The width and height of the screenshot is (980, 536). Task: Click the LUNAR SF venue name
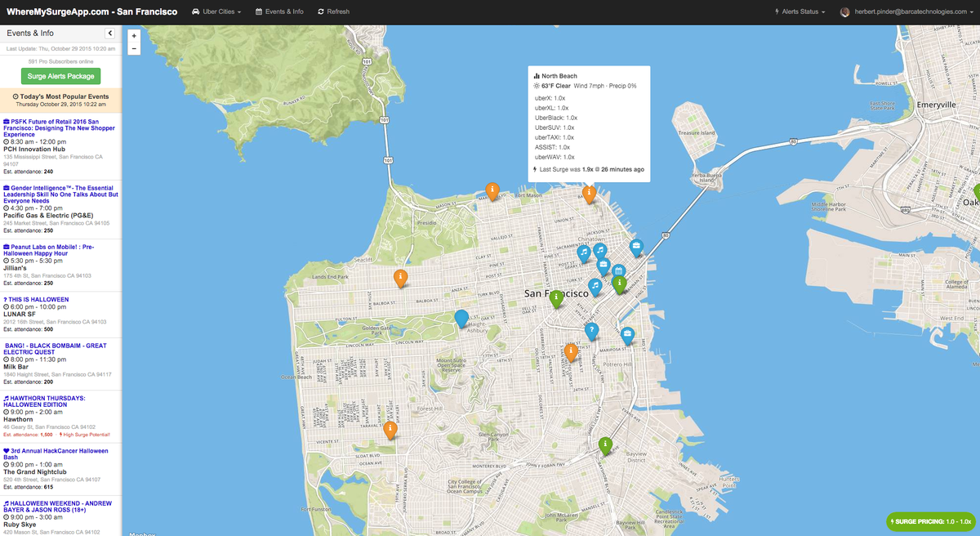point(20,314)
